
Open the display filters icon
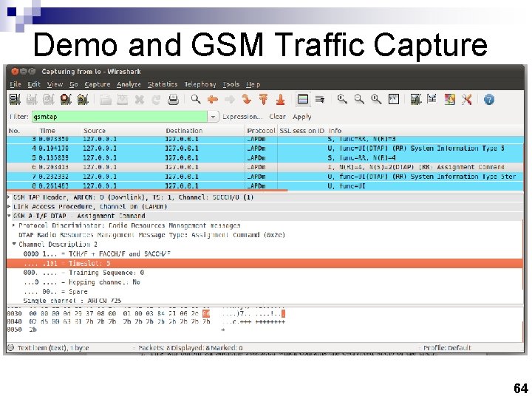pyautogui.click(x=432, y=99)
